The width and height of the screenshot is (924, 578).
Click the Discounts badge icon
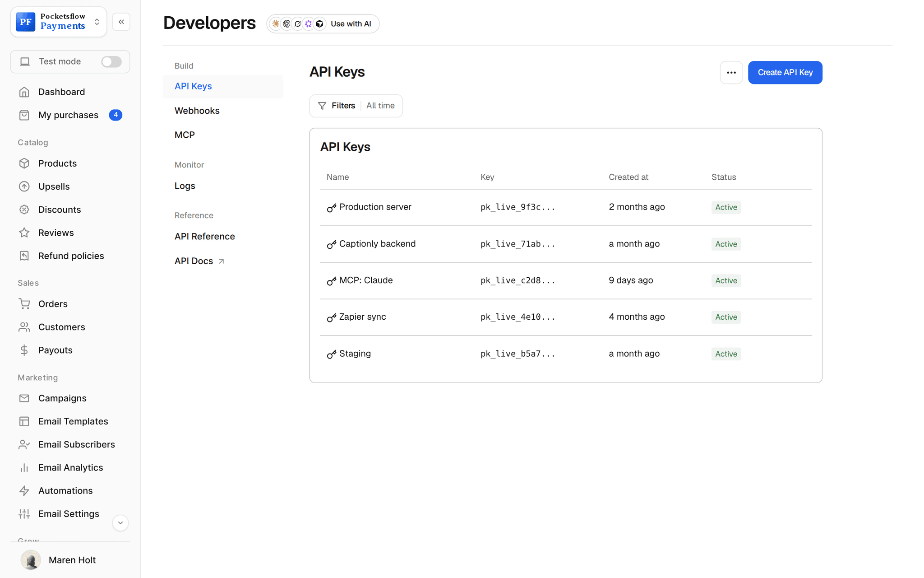[x=24, y=210]
